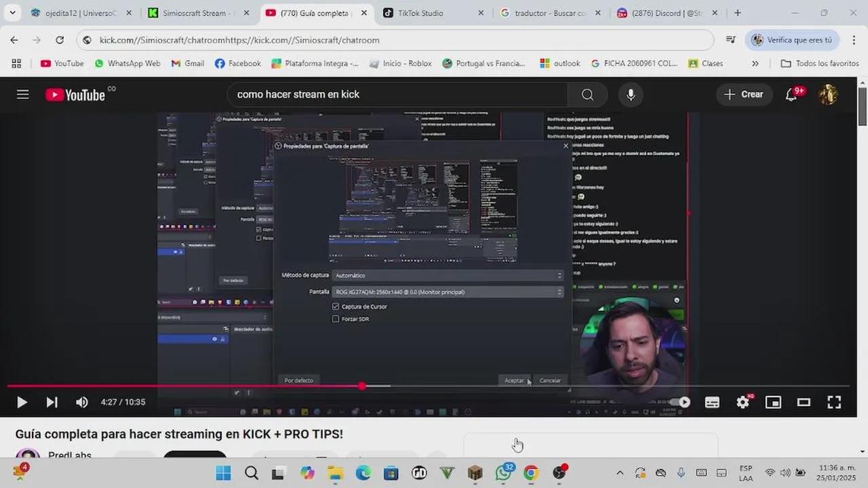Open the video settings gear
Image resolution: width=868 pixels, height=488 pixels.
pyautogui.click(x=743, y=402)
